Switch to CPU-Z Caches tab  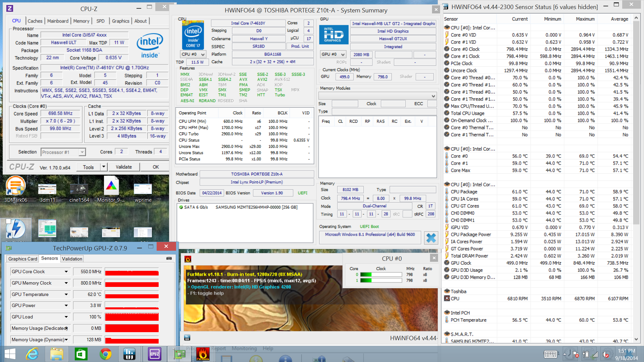(35, 21)
